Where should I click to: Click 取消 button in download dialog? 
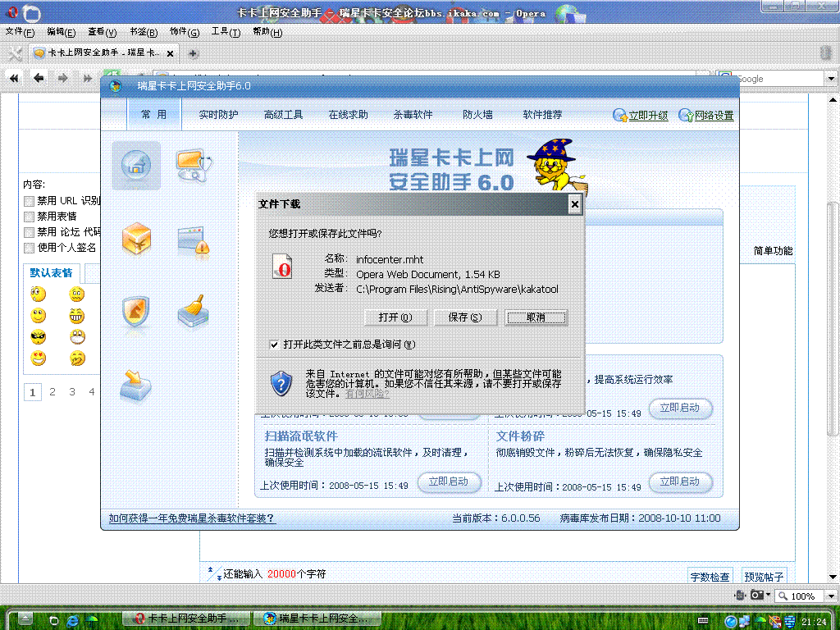(536, 317)
